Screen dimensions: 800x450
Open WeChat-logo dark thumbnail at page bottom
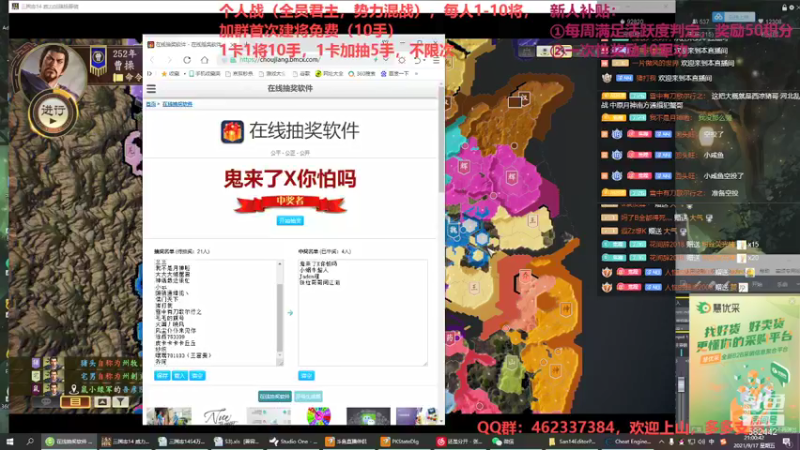[368, 416]
